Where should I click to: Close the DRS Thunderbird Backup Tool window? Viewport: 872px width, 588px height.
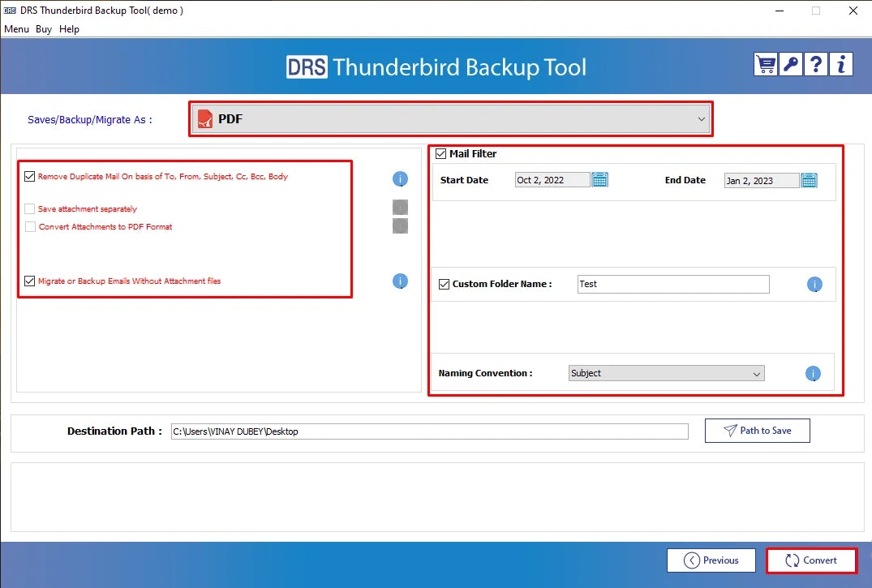pos(853,11)
